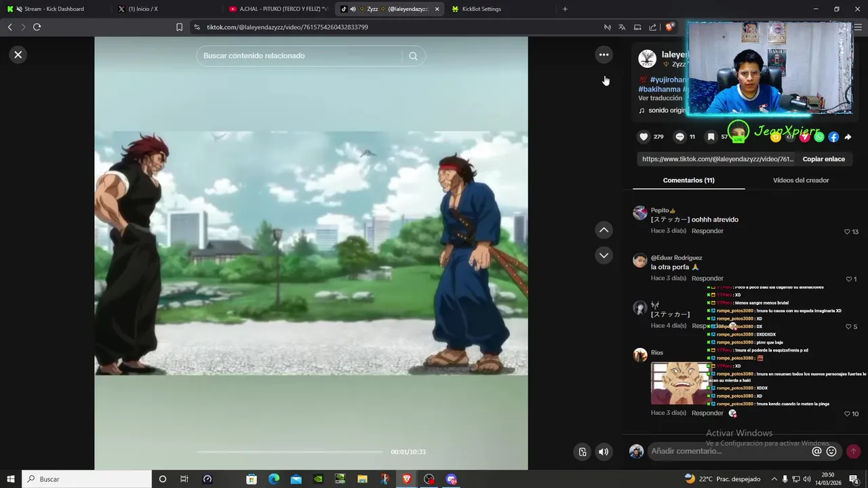The image size is (868, 488).
Task: Open more share options arrow
Action: (x=848, y=137)
